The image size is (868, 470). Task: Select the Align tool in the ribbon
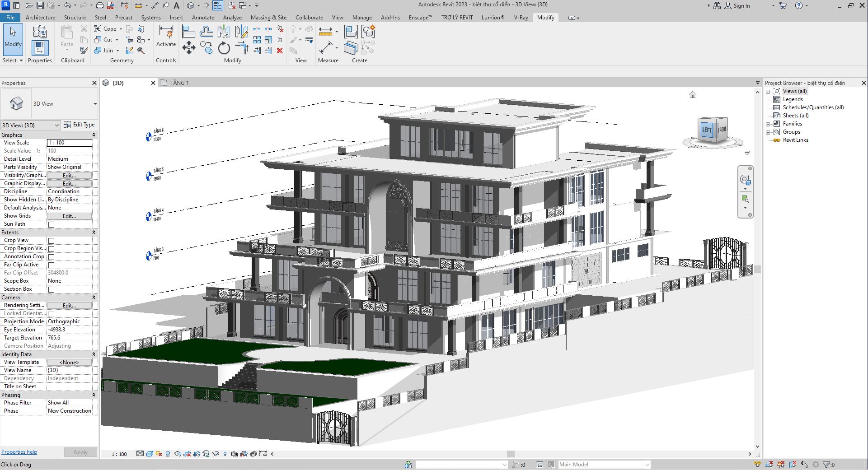(x=188, y=32)
